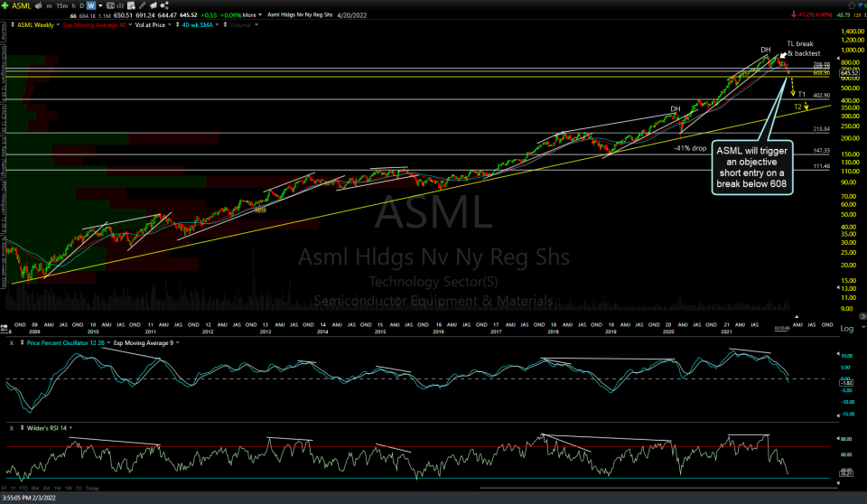Select the 1Y range button

14,488
